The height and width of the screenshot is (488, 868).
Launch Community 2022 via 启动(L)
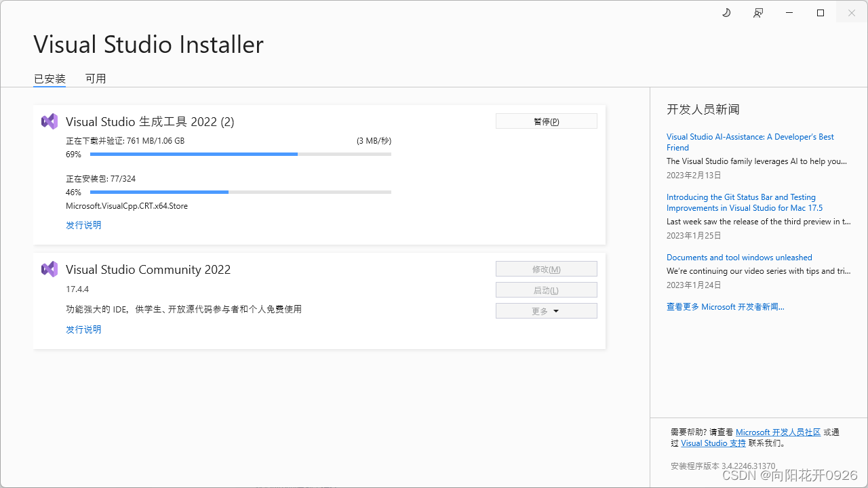pyautogui.click(x=546, y=289)
